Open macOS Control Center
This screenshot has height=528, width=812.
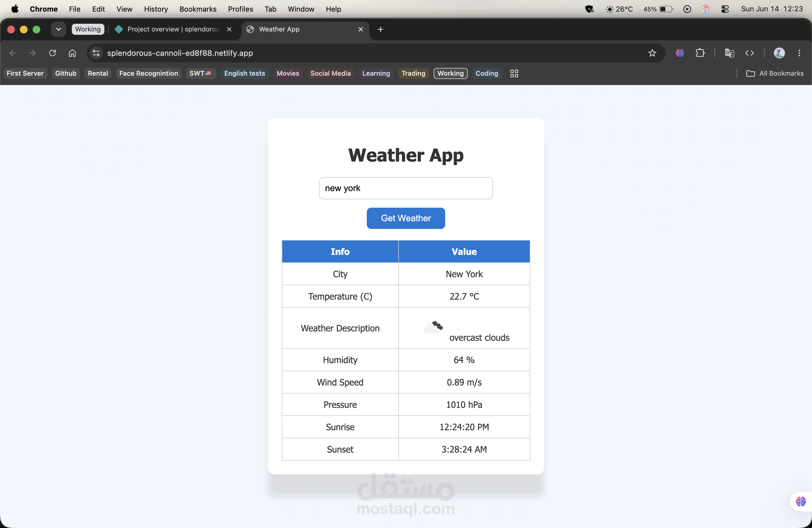(725, 9)
